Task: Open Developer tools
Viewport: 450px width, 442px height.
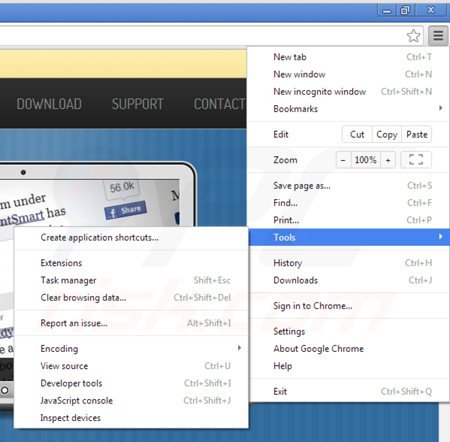Action: 131,383
